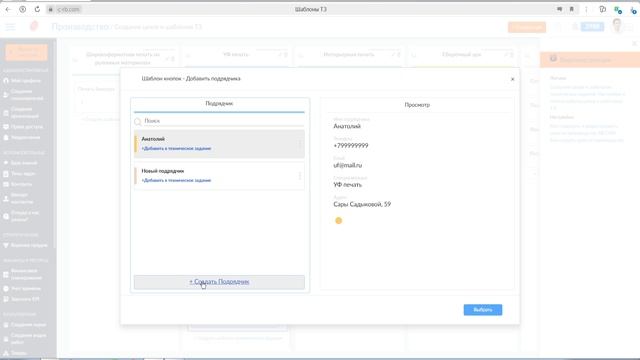Image resolution: width=640 pixels, height=360 pixels.
Task: Click the orange button in the top header
Action: click(x=527, y=27)
